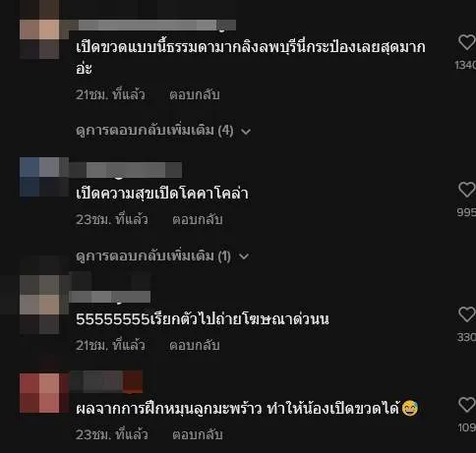Like the Coca-Cola happiness comment

tap(467, 190)
